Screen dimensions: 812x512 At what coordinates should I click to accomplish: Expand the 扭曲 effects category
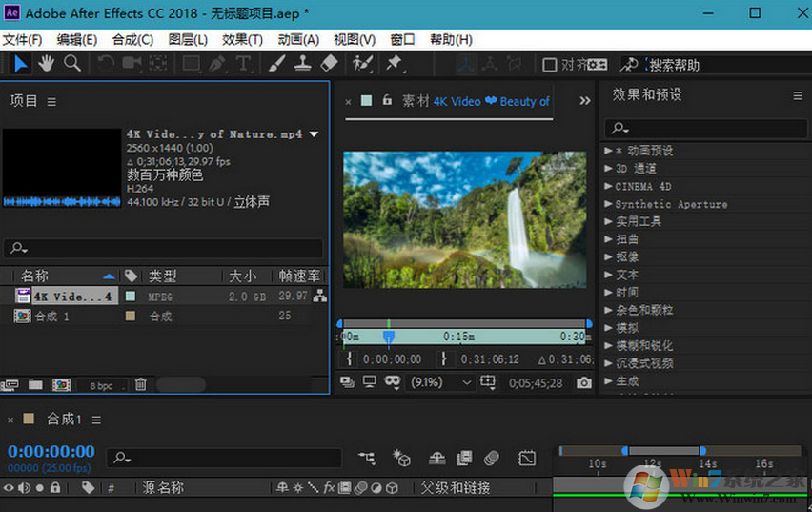pyautogui.click(x=609, y=239)
